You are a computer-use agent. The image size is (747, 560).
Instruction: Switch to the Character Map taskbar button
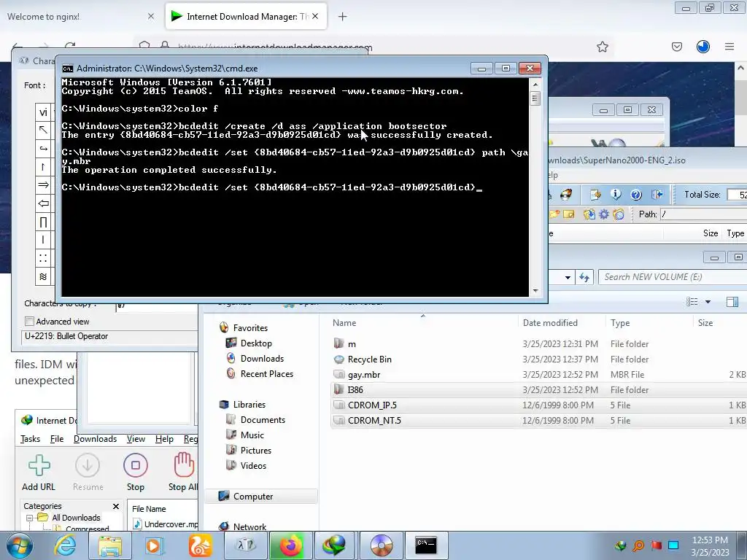tap(246, 545)
